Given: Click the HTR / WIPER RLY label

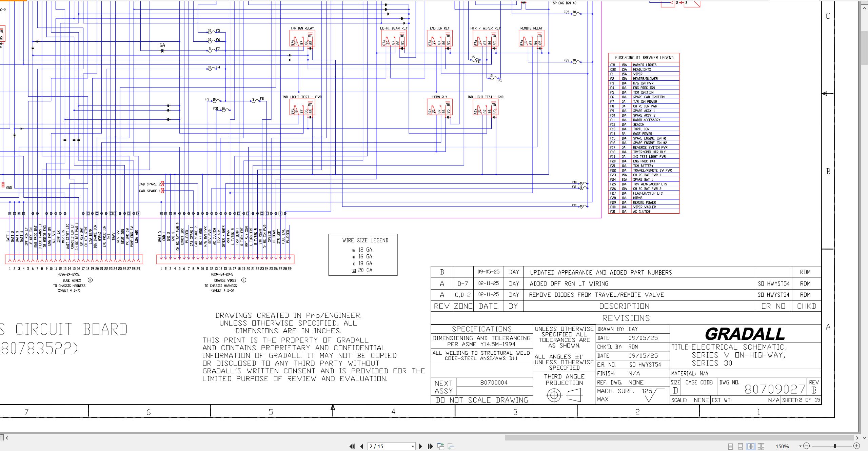Looking at the screenshot, I should 485,28.
